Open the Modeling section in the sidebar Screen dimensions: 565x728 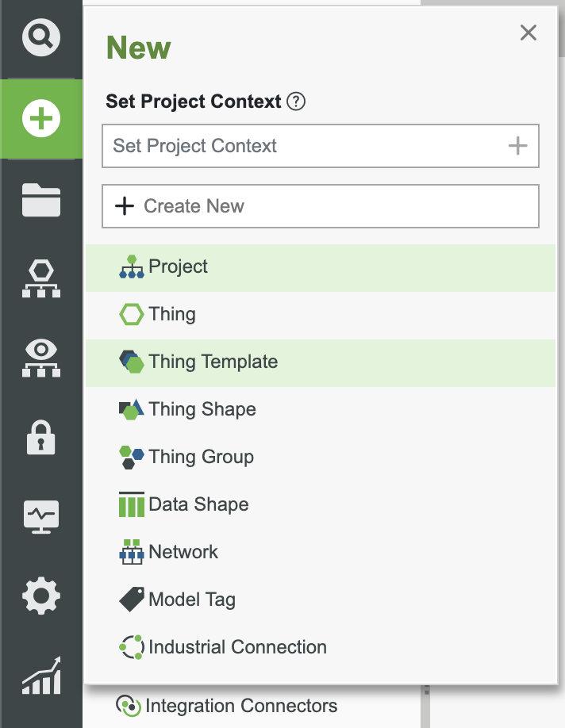(x=40, y=278)
